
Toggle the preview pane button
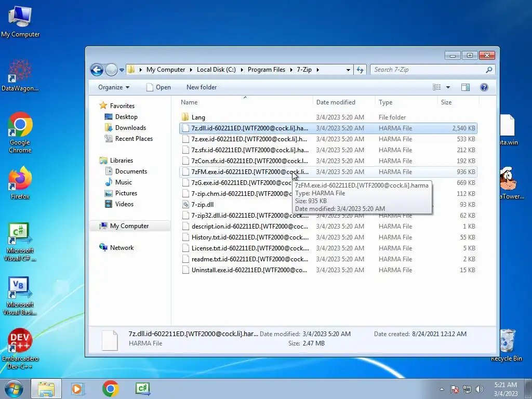click(465, 87)
